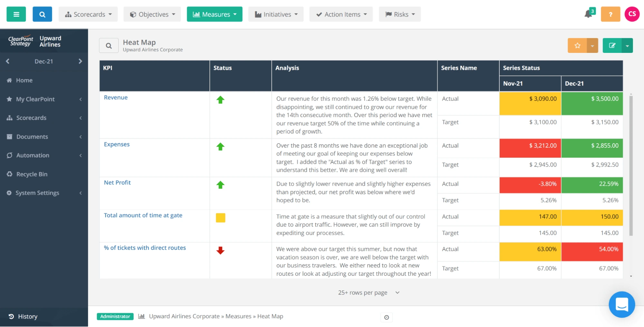Click the CS user avatar
Viewport: 644px width, 327px height.
632,14
